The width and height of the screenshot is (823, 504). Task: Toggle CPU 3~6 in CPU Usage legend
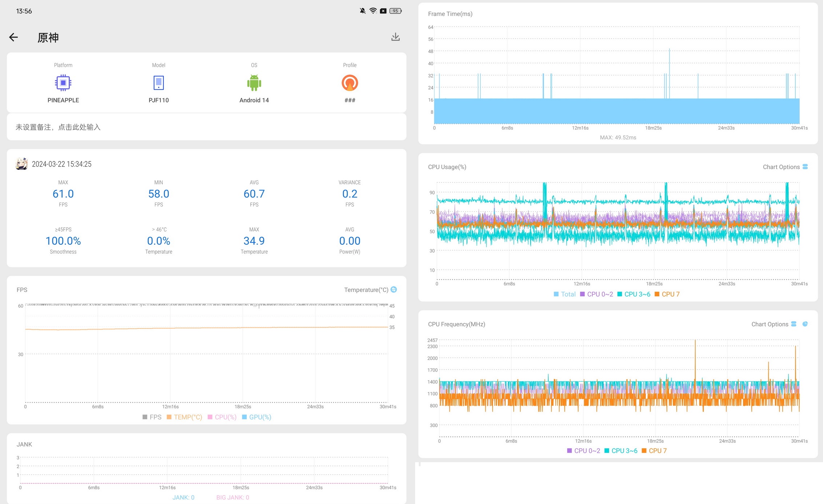pyautogui.click(x=634, y=294)
